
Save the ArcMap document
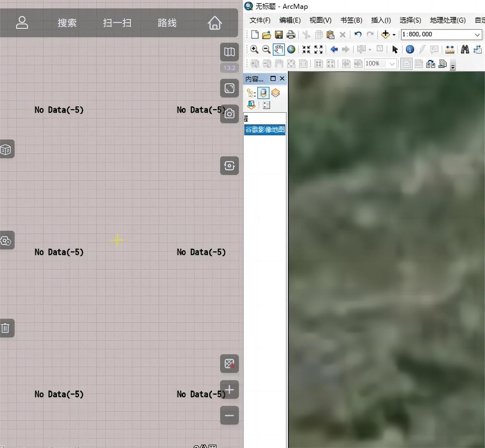279,34
